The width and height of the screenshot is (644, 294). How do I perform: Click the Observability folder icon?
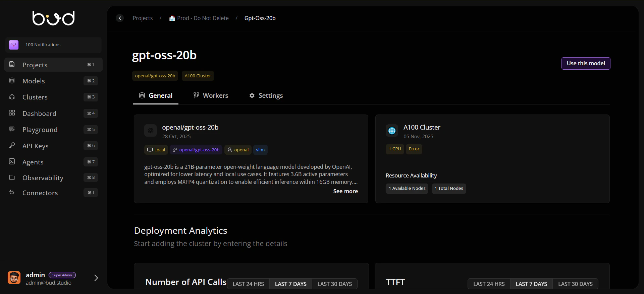12,177
